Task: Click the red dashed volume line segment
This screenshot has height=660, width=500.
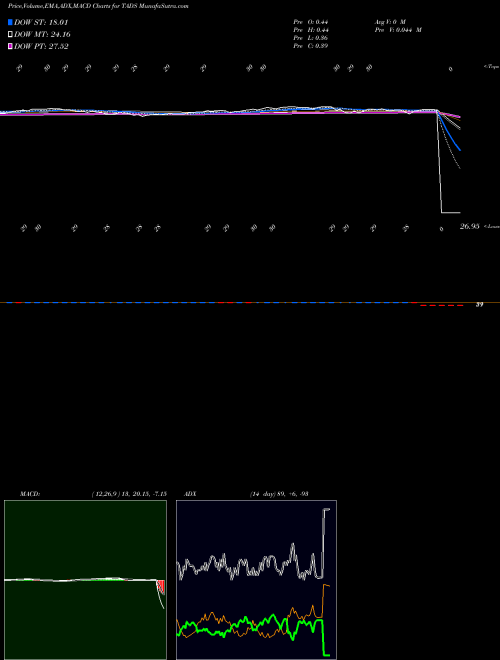Action: (x=441, y=305)
